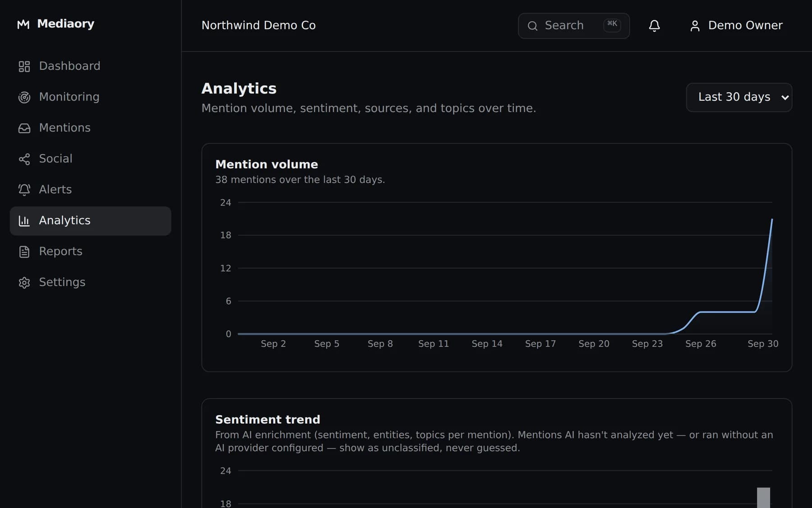Click the Sep 26 axis label
Image resolution: width=812 pixels, height=508 pixels.
(701, 344)
